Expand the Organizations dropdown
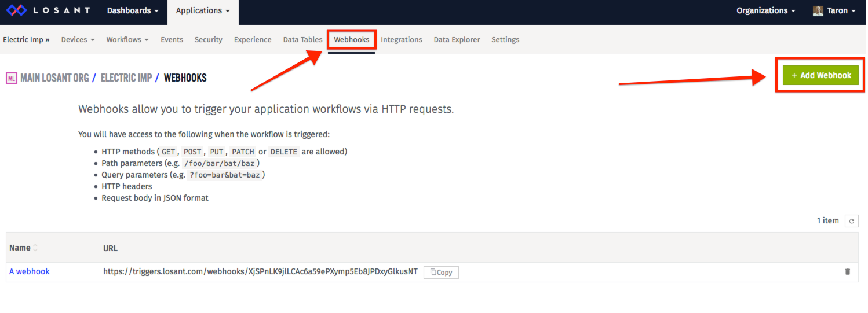This screenshot has height=313, width=868. coord(765,11)
